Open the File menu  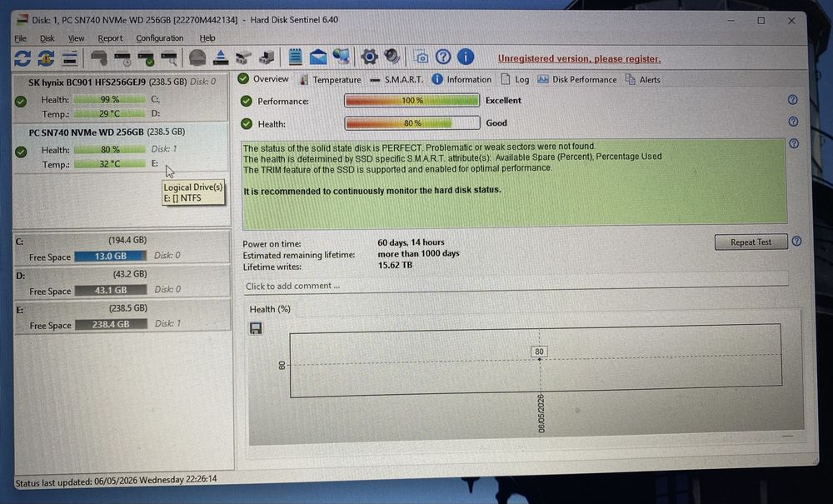pyautogui.click(x=20, y=38)
